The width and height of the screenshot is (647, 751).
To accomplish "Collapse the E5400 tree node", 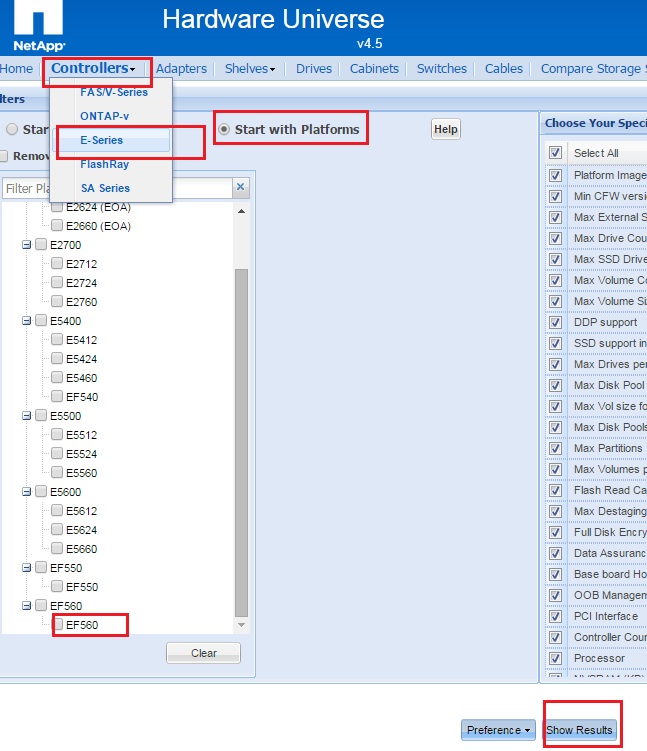I will coord(27,321).
